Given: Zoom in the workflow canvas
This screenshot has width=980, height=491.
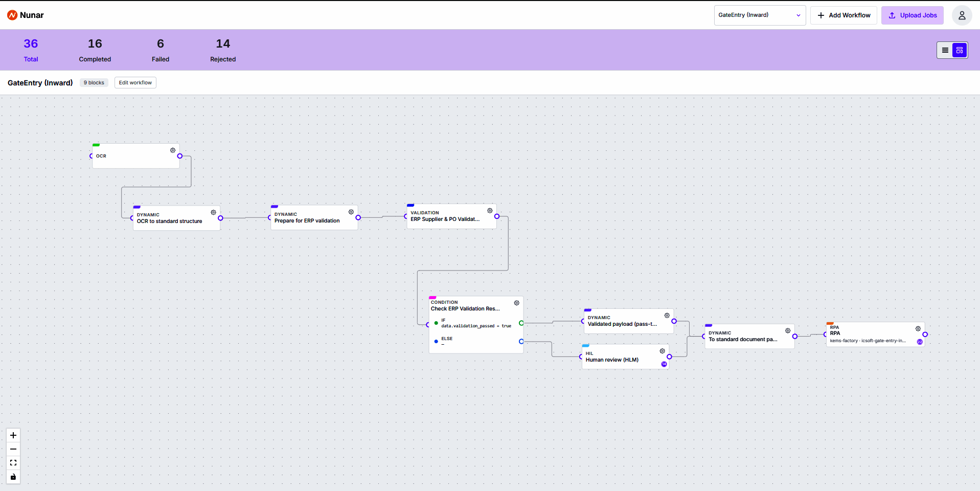Looking at the screenshot, I should [13, 435].
